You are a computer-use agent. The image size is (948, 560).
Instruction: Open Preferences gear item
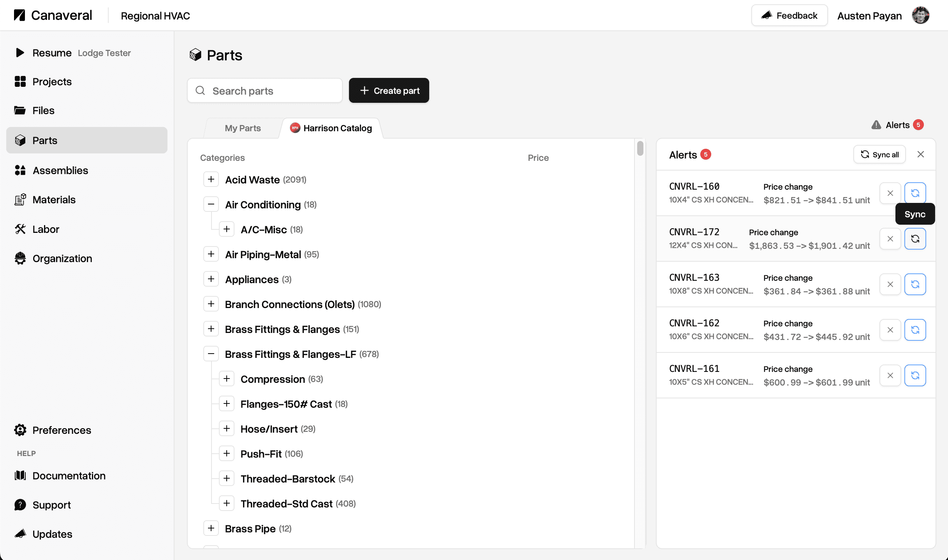point(87,430)
